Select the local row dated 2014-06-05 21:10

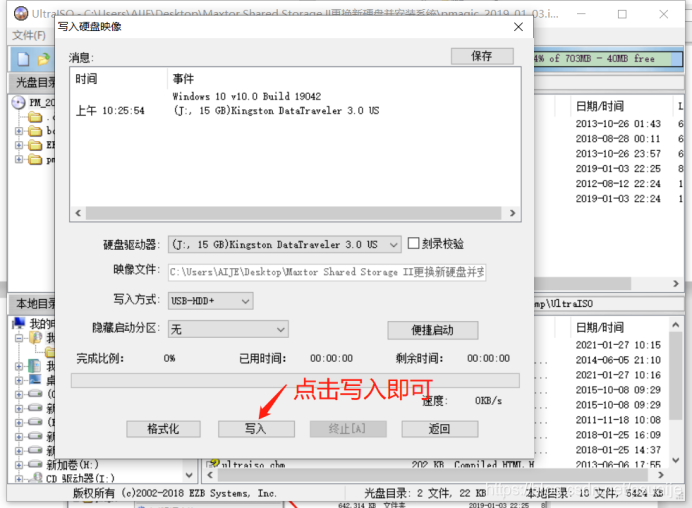[618, 360]
